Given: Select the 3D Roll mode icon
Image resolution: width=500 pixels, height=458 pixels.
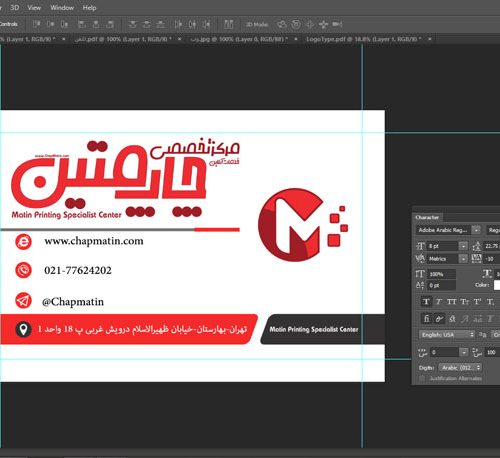Looking at the screenshot, I should tap(296, 24).
